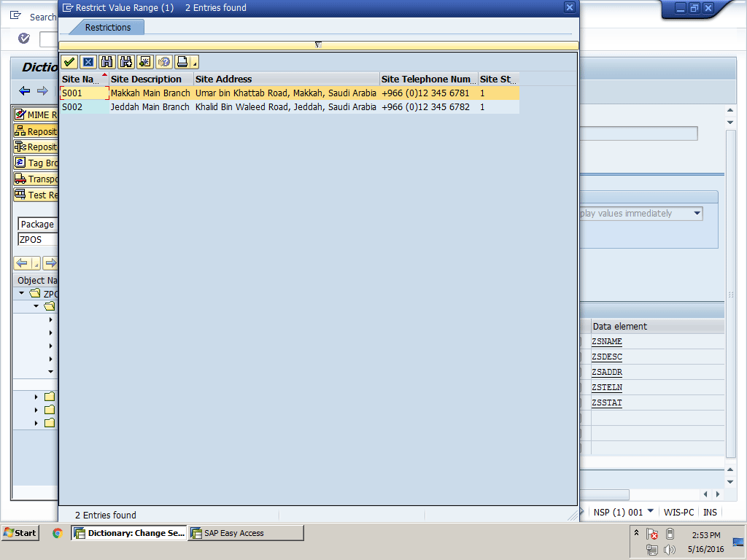Click the Insert in Personal List icon
Viewport: 747px width, 560px height.
pyautogui.click(x=145, y=62)
